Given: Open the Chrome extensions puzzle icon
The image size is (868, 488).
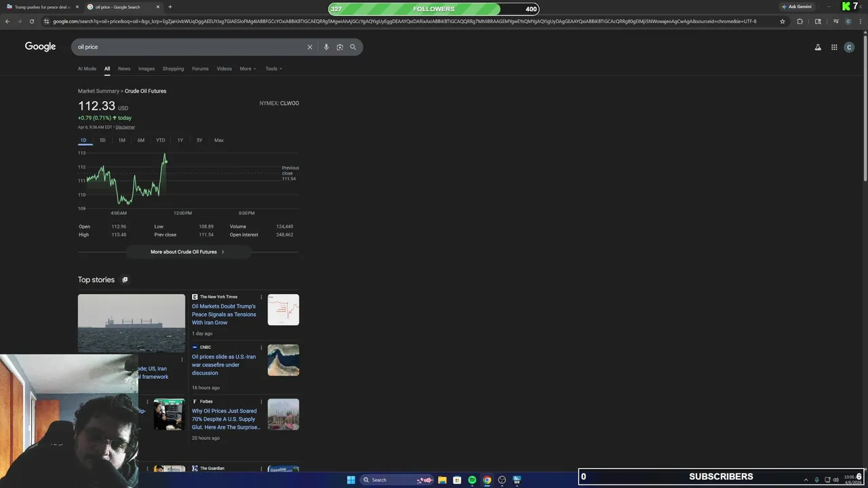Looking at the screenshot, I should (800, 21).
